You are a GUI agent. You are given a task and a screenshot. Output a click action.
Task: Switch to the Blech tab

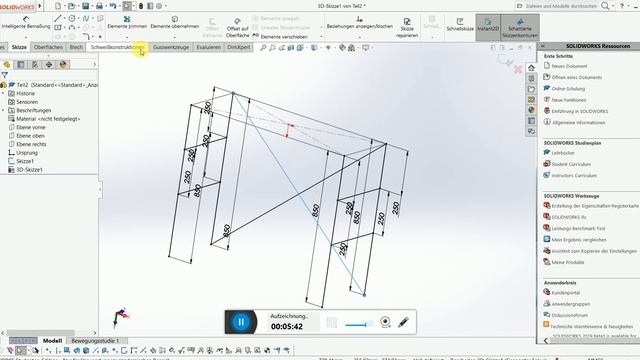[x=76, y=47]
